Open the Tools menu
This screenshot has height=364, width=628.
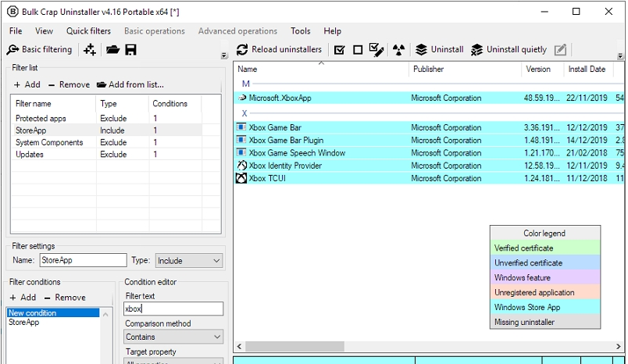[x=301, y=30]
